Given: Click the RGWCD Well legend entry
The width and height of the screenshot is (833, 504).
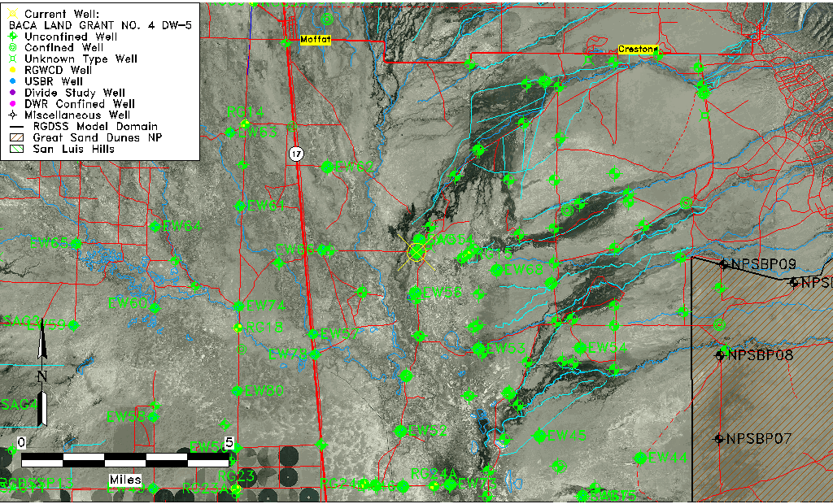Looking at the screenshot, I should tap(57, 71).
